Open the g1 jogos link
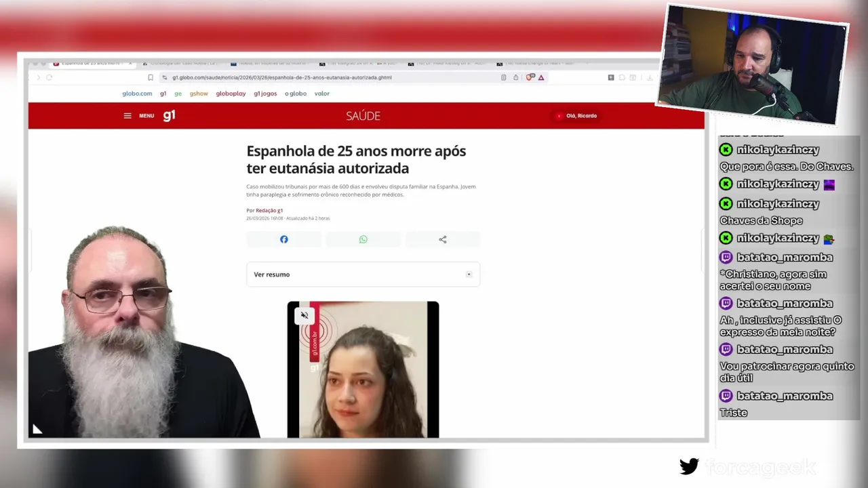This screenshot has height=488, width=868. click(265, 94)
